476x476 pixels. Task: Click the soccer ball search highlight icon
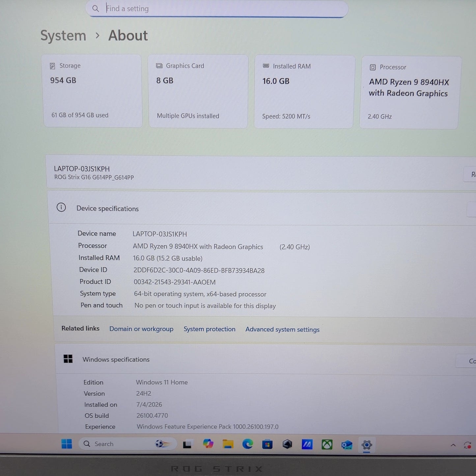[x=163, y=444]
